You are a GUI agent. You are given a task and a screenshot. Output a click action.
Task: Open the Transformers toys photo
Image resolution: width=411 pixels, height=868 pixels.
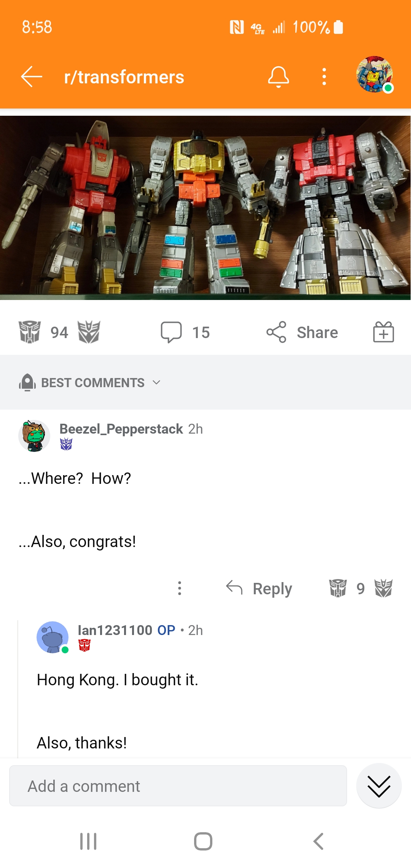pos(205,208)
